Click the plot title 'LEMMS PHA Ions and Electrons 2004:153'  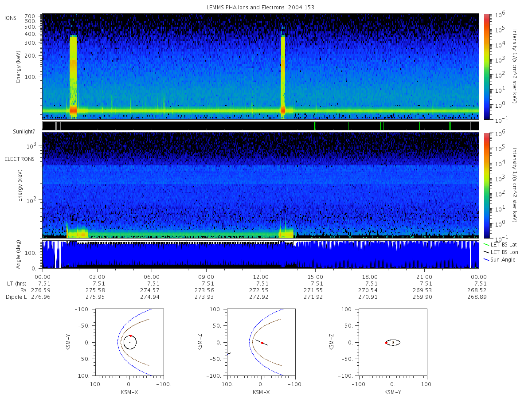[260, 8]
